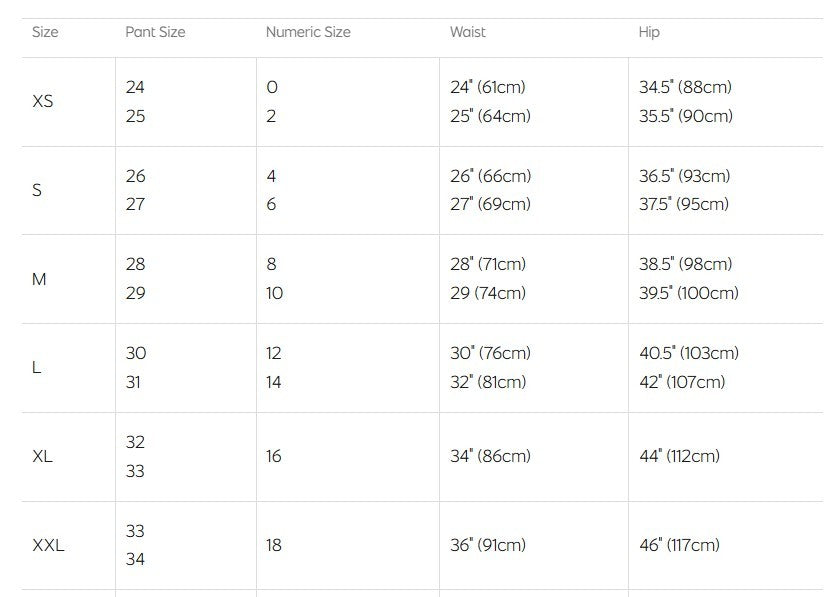Select the Numeric Size header
Image resolution: width=831 pixels, height=597 pixels.
pos(308,32)
